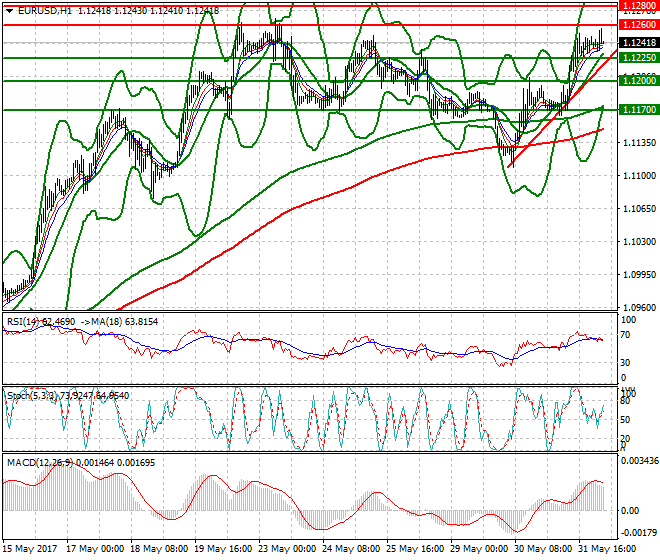Click the RSI 30 level scale value

626,363
